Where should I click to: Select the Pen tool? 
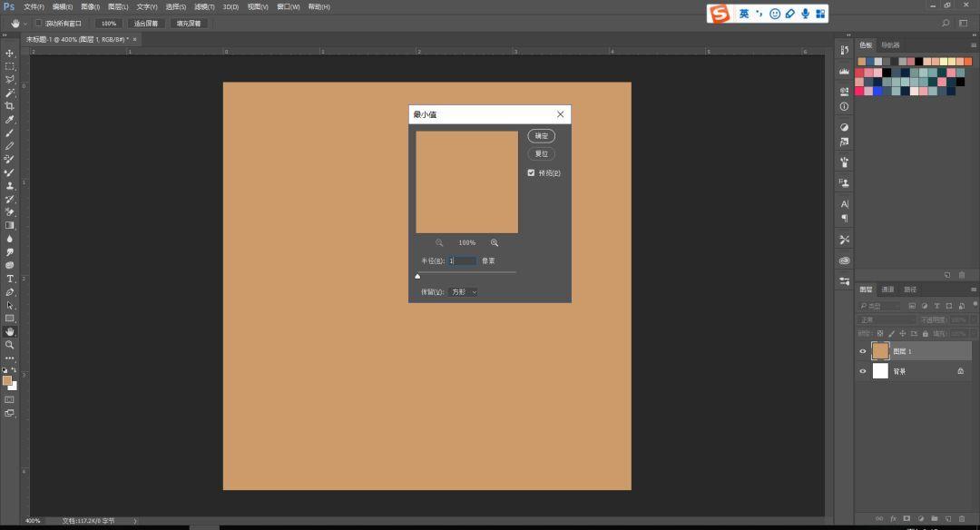pos(9,292)
